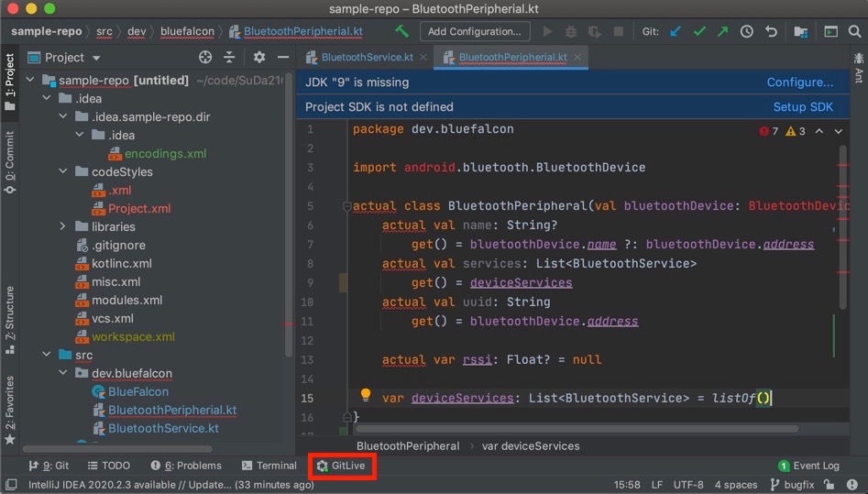
Task: Click the Debug bug icon
Action: pyautogui.click(x=571, y=31)
